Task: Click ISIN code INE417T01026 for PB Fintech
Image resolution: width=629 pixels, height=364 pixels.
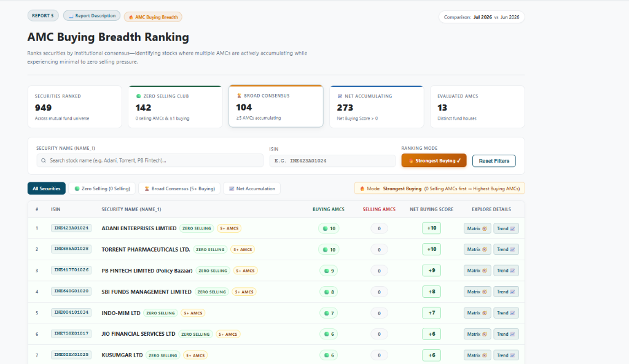Action: [71, 270]
